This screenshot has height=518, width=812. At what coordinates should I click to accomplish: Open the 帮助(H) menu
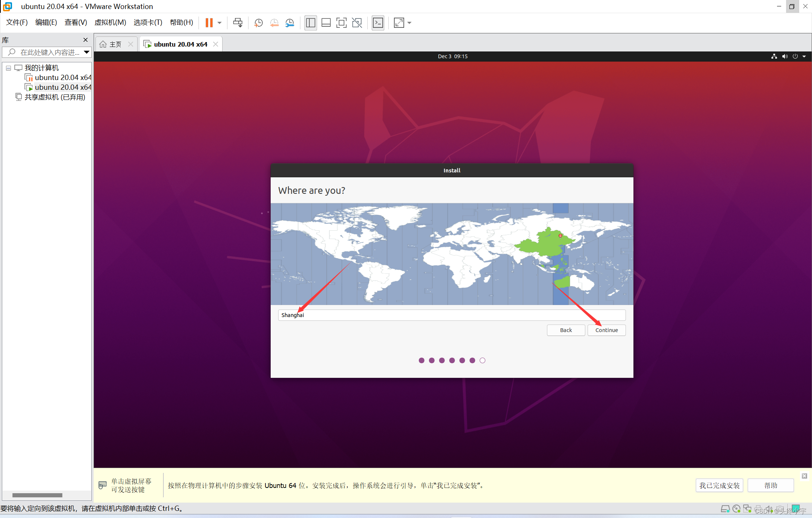181,23
